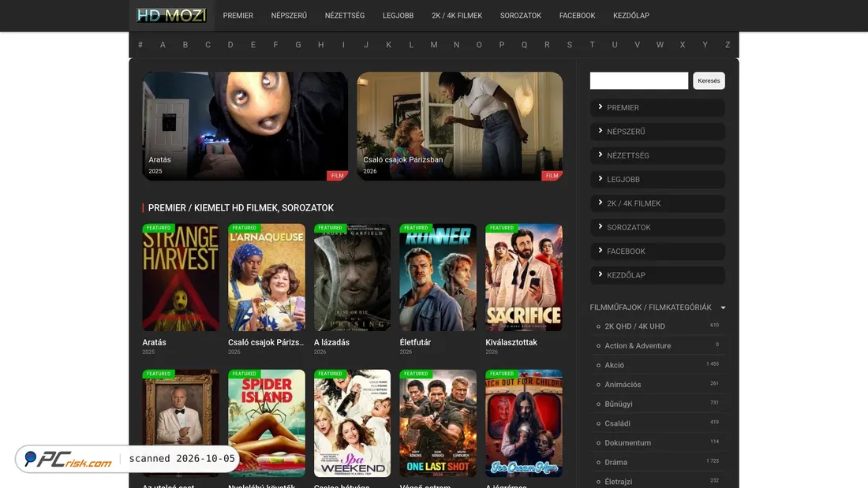This screenshot has width=868, height=488.
Task: Filter titles by the # symbol
Action: coord(140,45)
